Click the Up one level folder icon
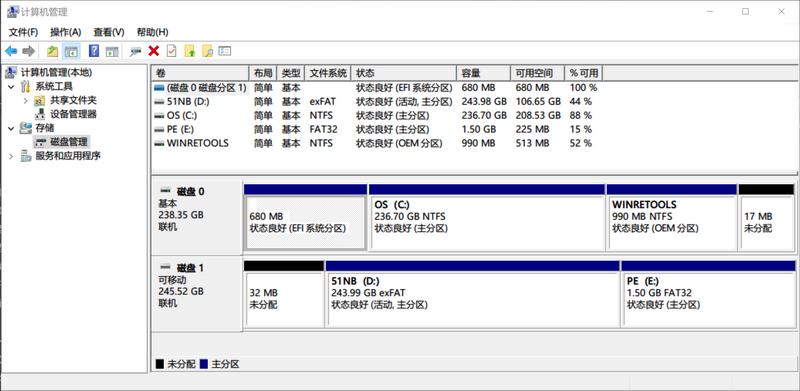The width and height of the screenshot is (800, 391). pyautogui.click(x=53, y=51)
